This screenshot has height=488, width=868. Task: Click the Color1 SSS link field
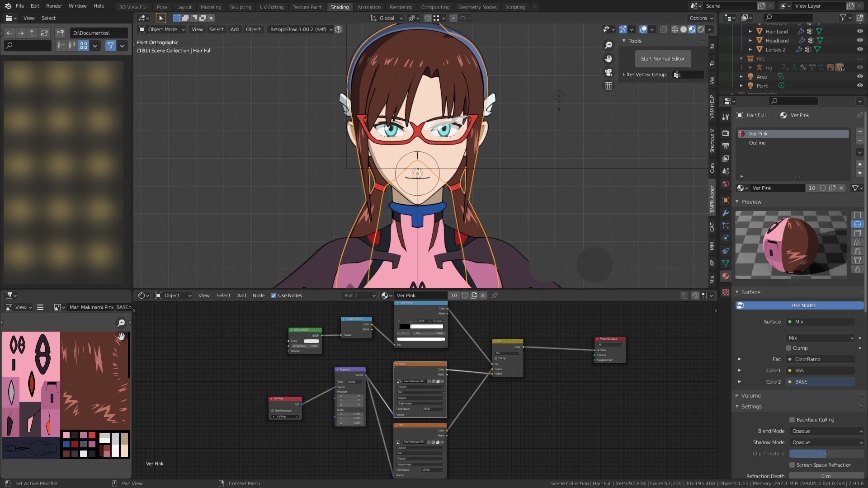pos(821,371)
